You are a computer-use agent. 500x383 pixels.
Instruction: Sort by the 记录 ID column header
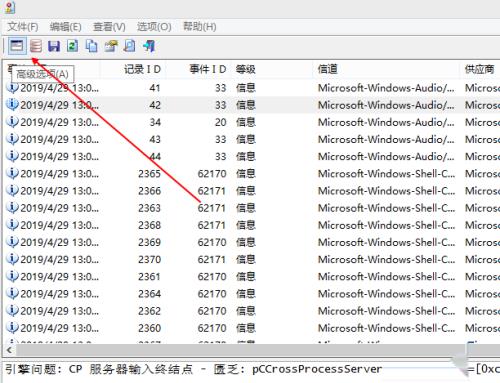click(x=142, y=69)
